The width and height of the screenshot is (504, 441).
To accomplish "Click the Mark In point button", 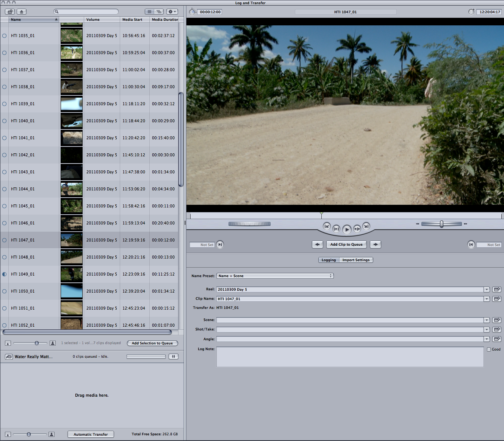I will point(220,245).
